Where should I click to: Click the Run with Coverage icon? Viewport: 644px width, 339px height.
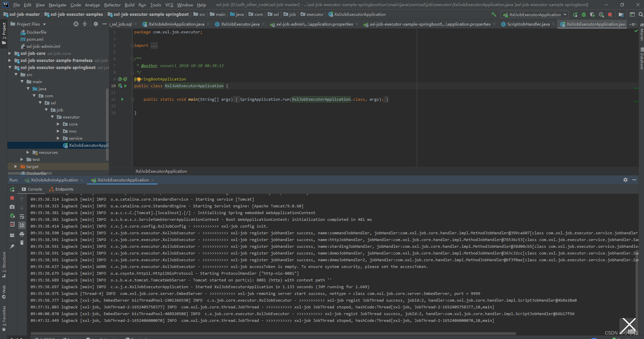pos(593,14)
